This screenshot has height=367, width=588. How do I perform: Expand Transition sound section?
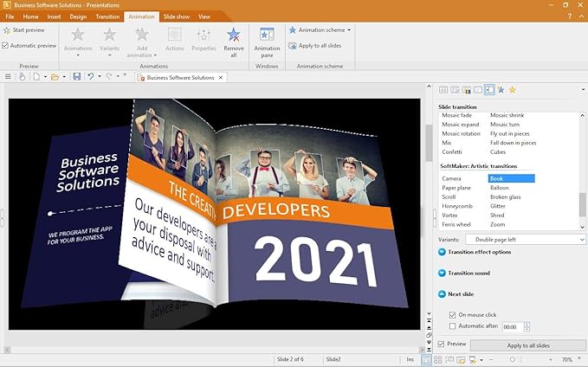442,273
